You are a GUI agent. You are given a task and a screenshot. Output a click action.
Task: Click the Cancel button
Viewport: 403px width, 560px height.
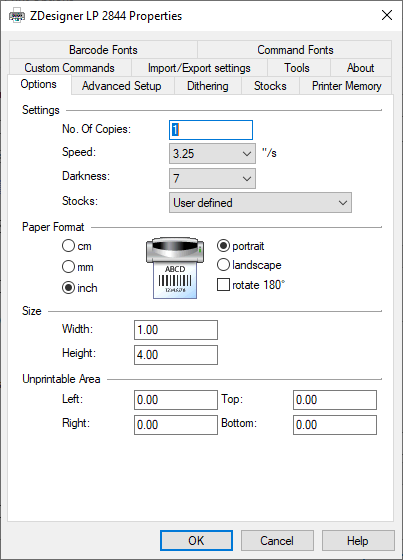click(277, 540)
